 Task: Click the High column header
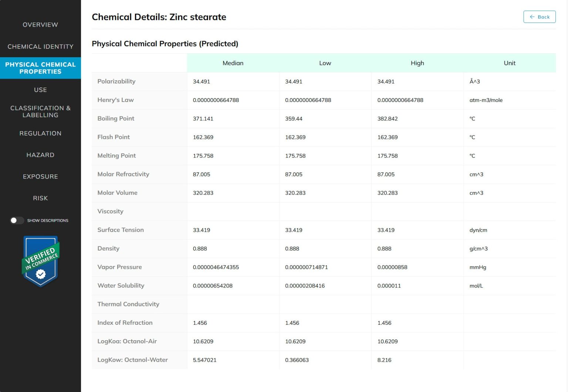pyautogui.click(x=417, y=63)
